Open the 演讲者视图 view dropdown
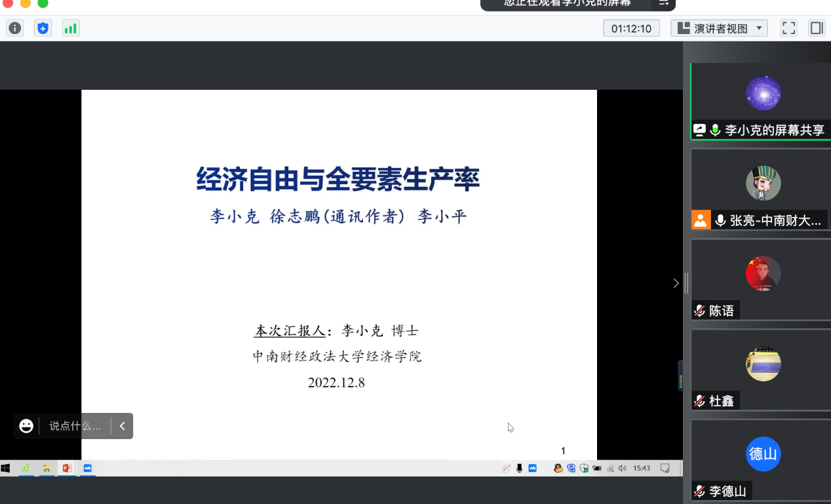 click(719, 28)
